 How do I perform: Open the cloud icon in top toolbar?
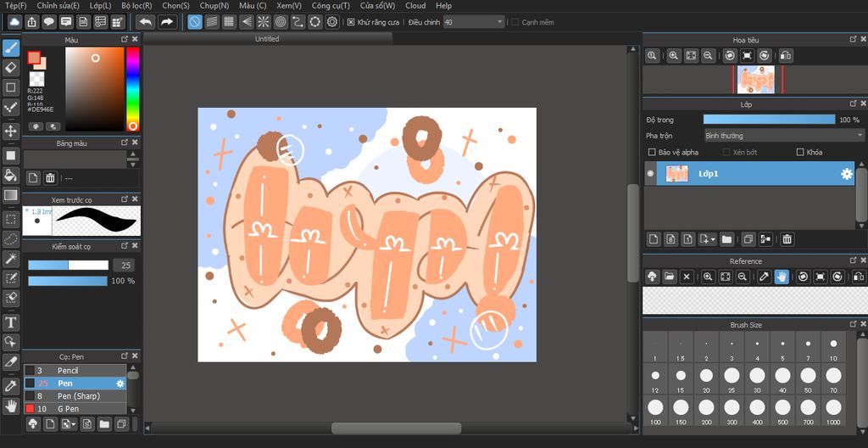[14, 22]
